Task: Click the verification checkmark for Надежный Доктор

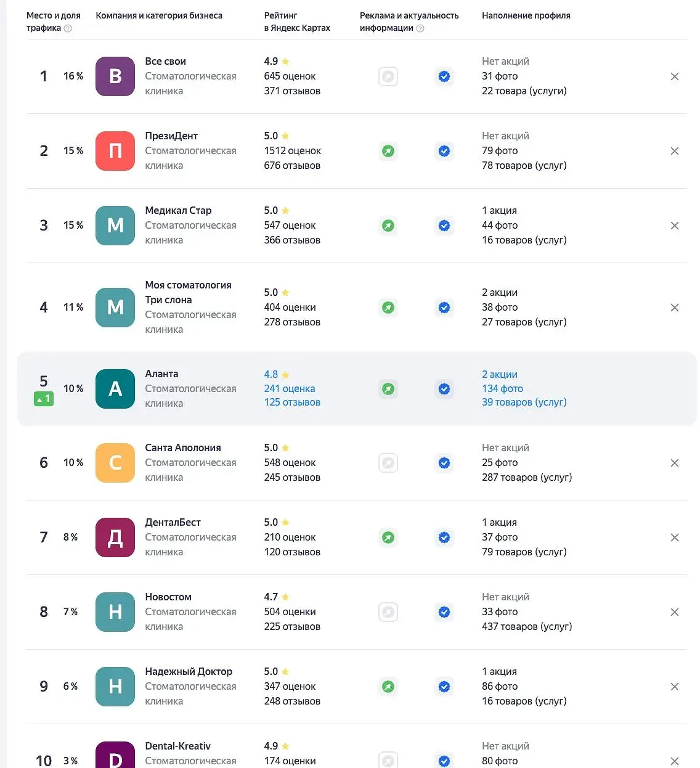Action: [x=444, y=687]
